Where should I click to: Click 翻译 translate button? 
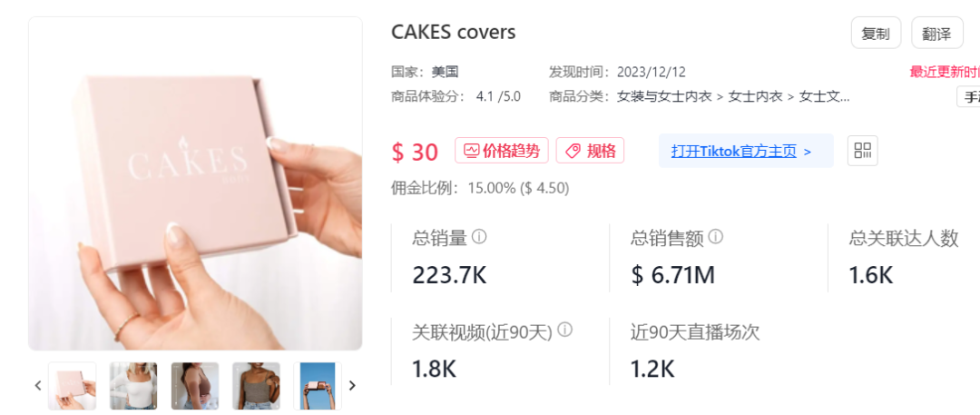pos(936,33)
